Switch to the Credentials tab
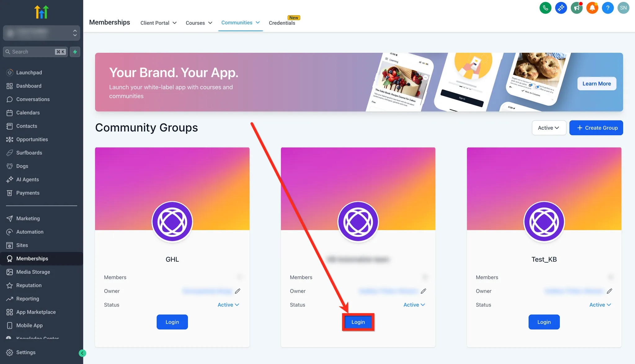 [x=282, y=23]
